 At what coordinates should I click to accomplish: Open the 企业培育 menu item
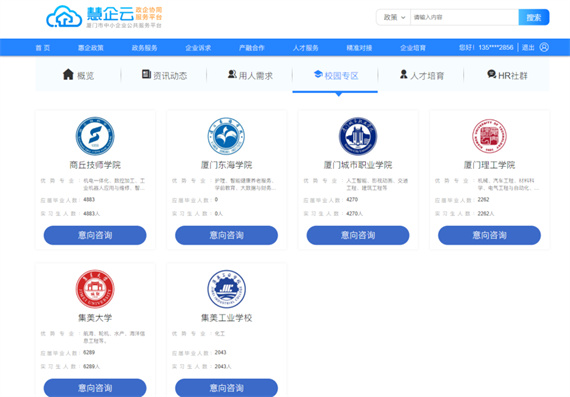click(x=413, y=48)
